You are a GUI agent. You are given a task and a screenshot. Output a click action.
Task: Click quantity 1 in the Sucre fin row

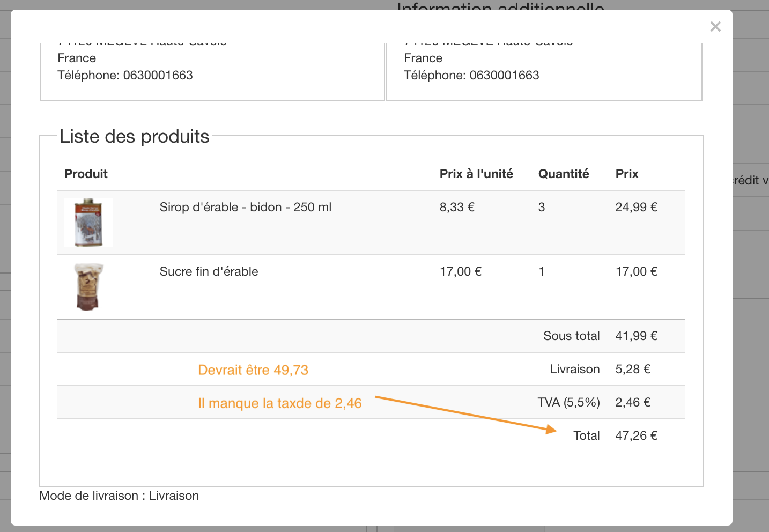(542, 272)
